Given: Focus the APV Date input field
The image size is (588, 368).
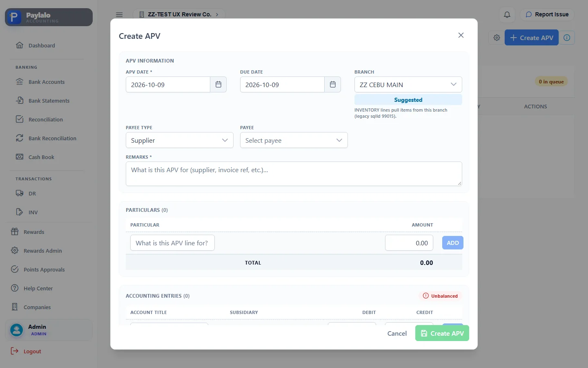Looking at the screenshot, I should click(168, 85).
